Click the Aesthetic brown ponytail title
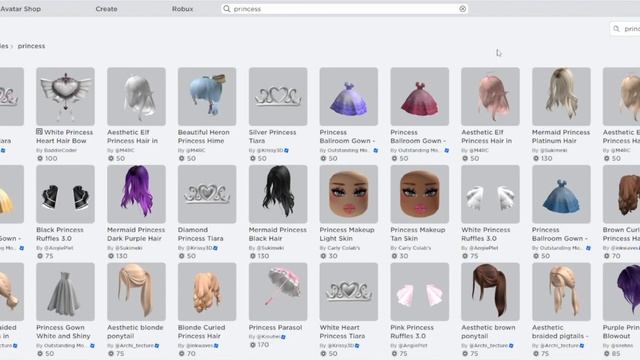 [x=488, y=331]
